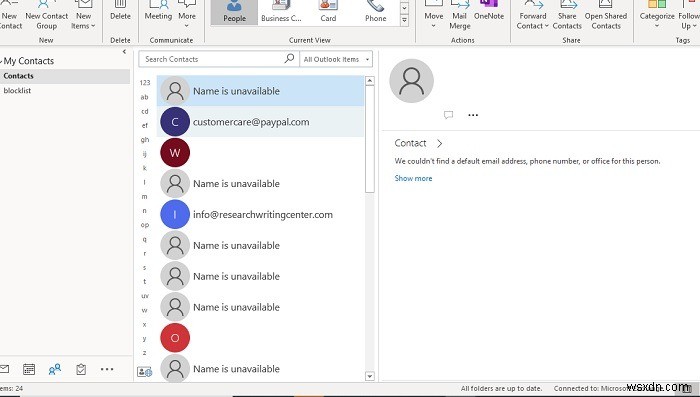Click contact list scrollbar thumb
The width and height of the screenshot is (700, 397).
click(369, 139)
